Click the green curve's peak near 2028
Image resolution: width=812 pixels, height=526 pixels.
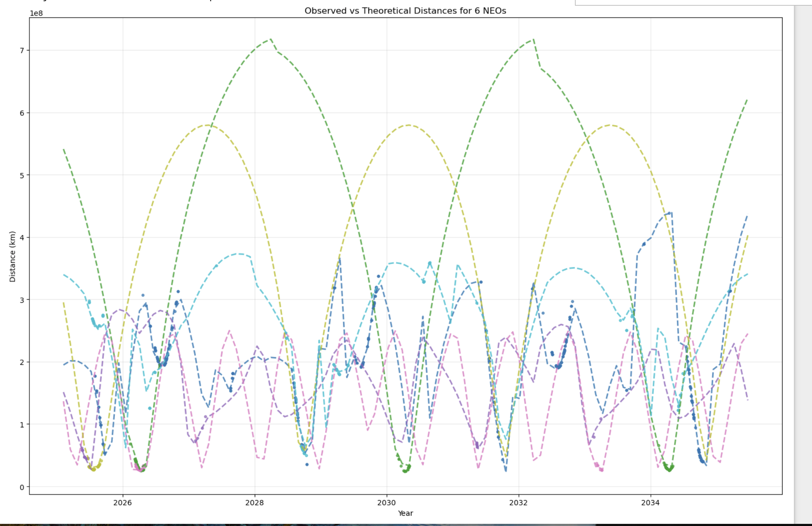(x=270, y=39)
